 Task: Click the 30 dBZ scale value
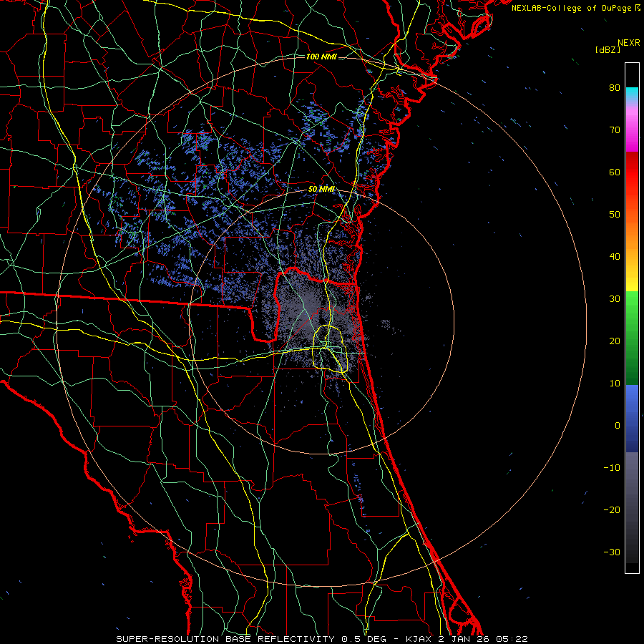pyautogui.click(x=615, y=299)
